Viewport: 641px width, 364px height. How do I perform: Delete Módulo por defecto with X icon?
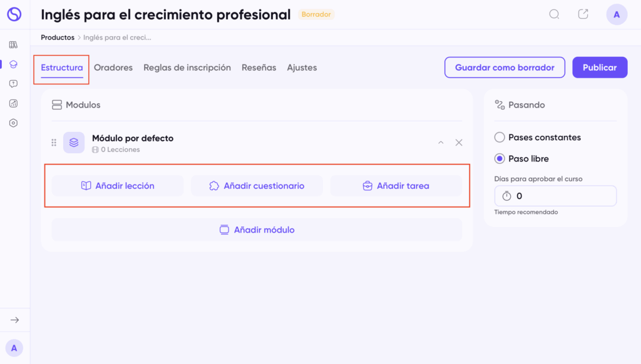pos(459,143)
